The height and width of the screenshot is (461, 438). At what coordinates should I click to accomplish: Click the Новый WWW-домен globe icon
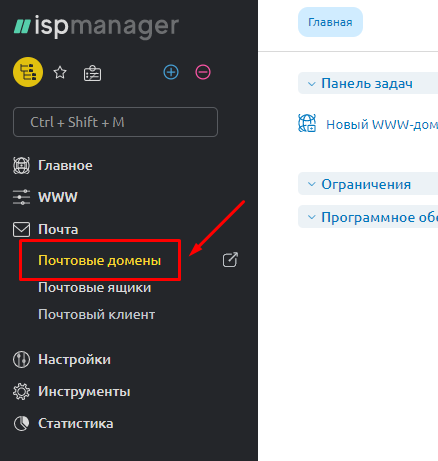307,123
